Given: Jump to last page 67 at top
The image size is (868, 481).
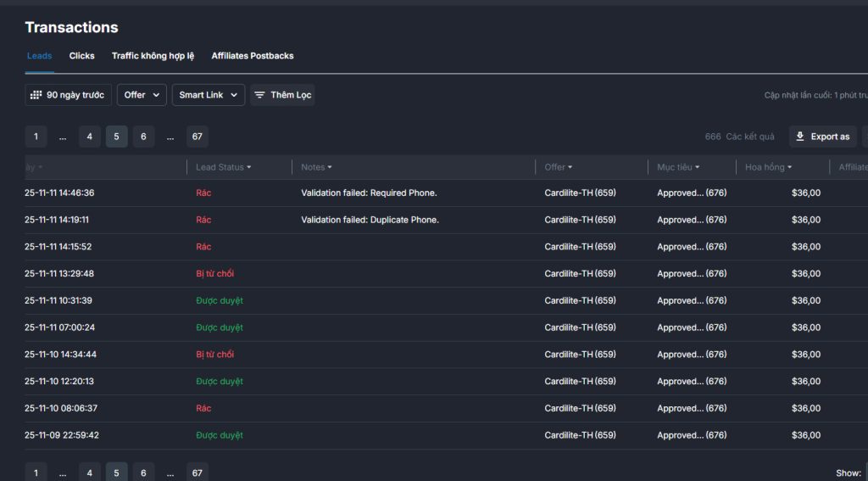Looking at the screenshot, I should pyautogui.click(x=197, y=137).
